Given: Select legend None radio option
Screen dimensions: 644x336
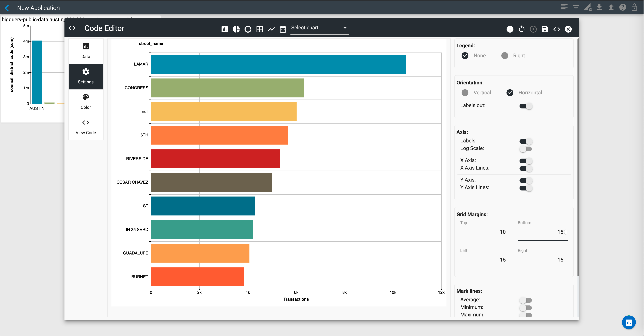Looking at the screenshot, I should 465,56.
